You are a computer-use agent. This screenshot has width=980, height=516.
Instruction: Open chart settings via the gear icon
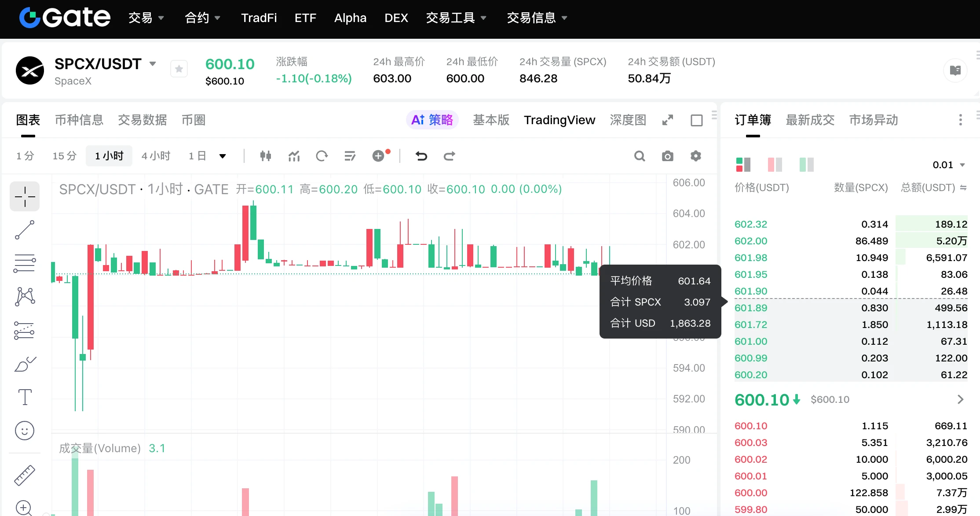pos(695,156)
